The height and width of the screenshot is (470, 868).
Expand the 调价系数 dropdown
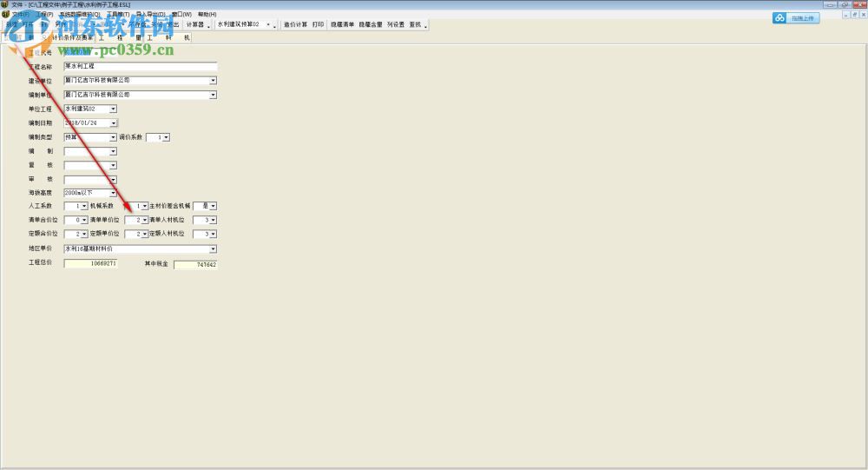166,137
